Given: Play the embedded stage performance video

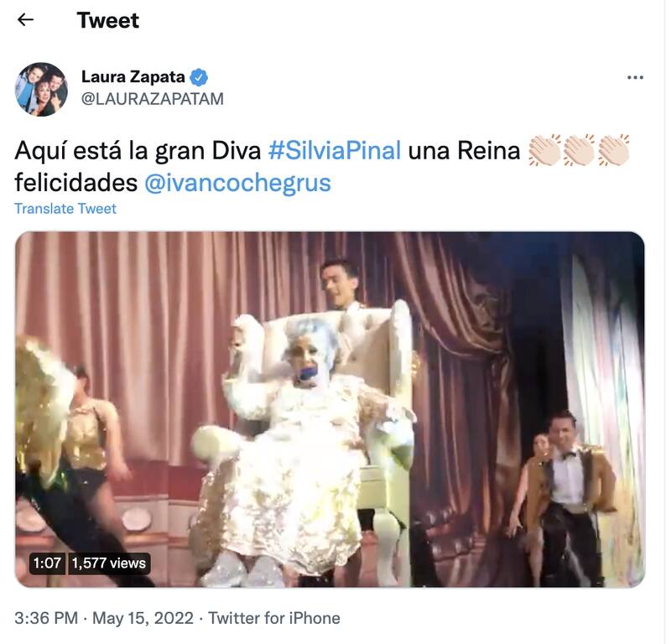Looking at the screenshot, I should click(330, 409).
